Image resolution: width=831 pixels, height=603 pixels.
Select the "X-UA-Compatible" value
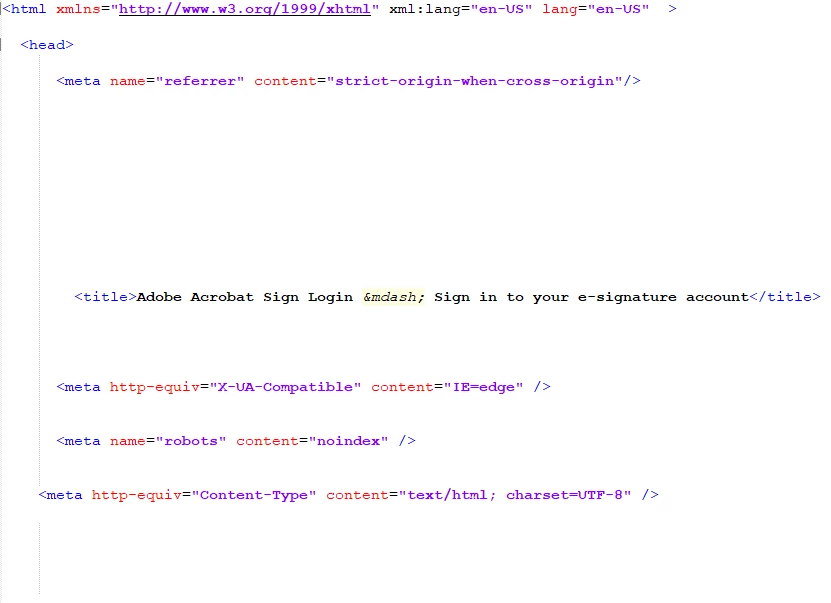(286, 387)
